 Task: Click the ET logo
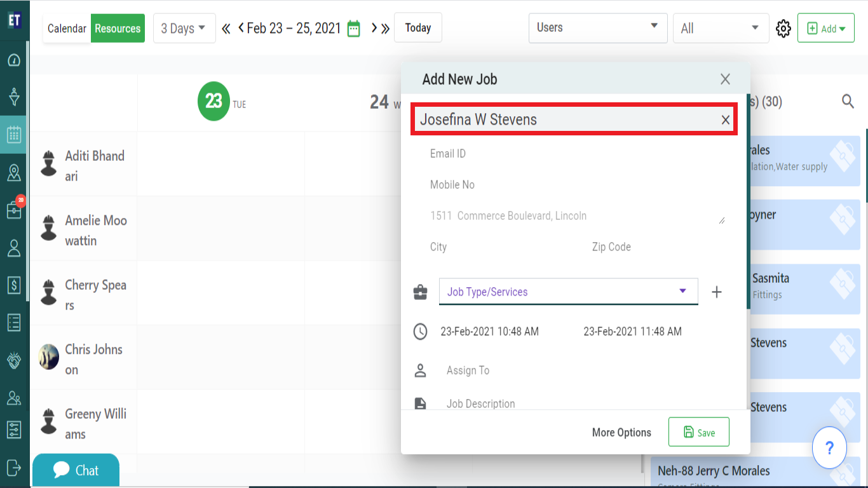14,20
